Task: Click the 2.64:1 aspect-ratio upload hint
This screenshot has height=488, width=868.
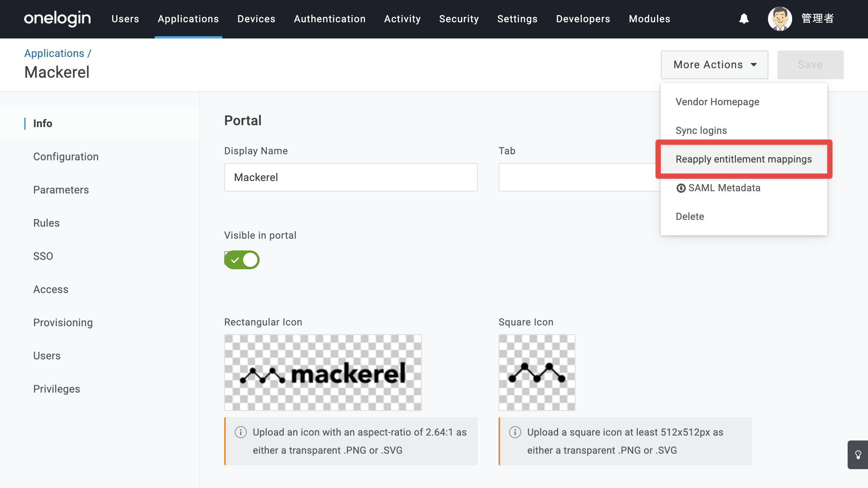Action: point(352,441)
